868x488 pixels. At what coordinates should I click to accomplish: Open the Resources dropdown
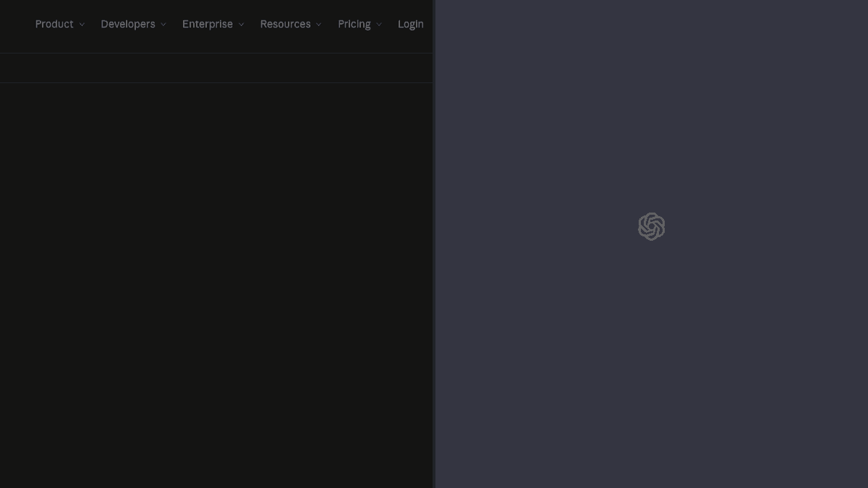pos(291,24)
